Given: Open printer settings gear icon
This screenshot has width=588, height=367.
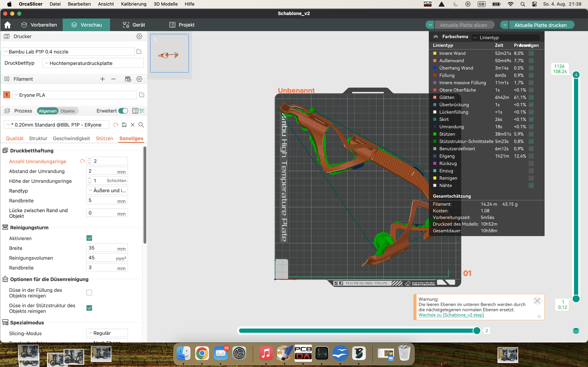Looking at the screenshot, I should 139,36.
